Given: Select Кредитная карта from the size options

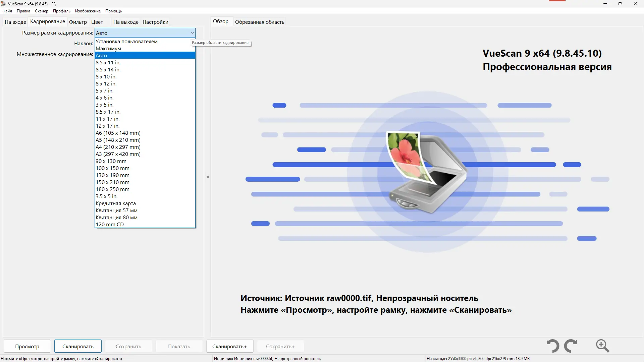Looking at the screenshot, I should 115,203.
